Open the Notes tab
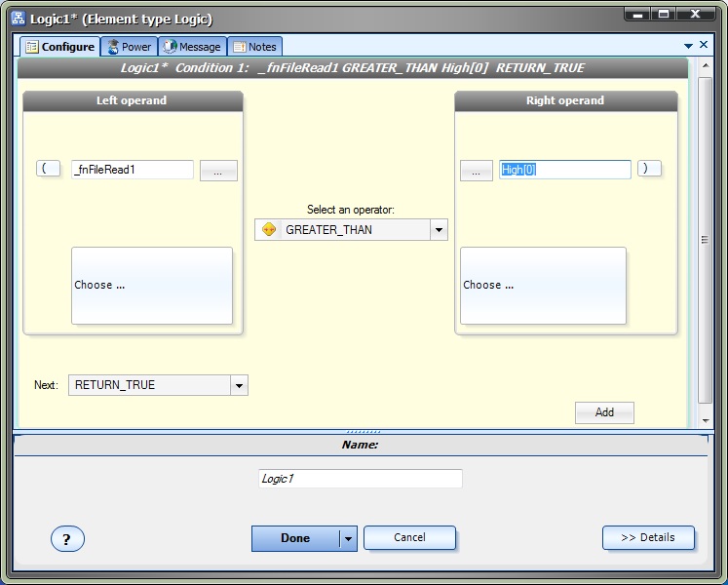This screenshot has width=728, height=585. coord(255,47)
